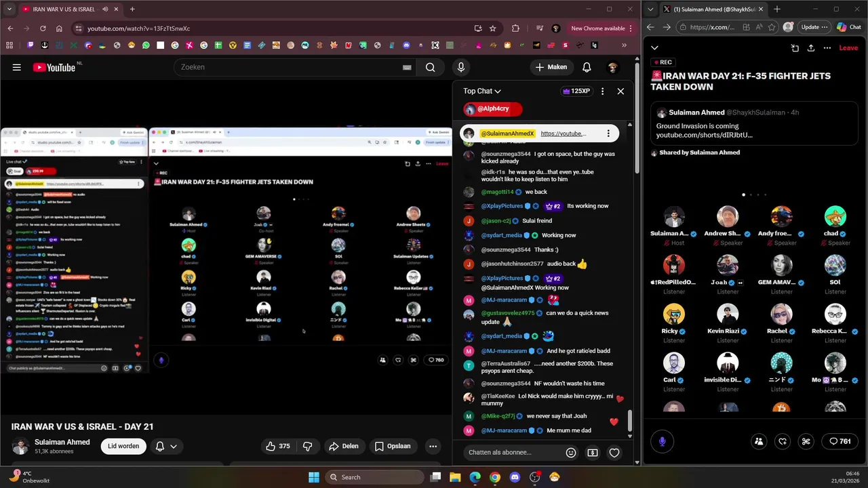Open emoji picker in chat input

[x=571, y=453]
